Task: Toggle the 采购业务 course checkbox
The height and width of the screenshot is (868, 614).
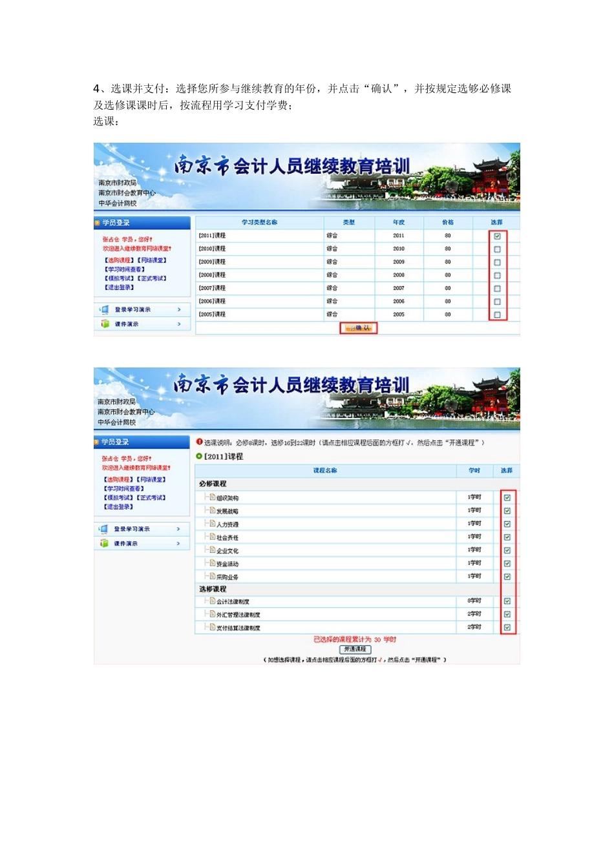Action: [x=507, y=577]
